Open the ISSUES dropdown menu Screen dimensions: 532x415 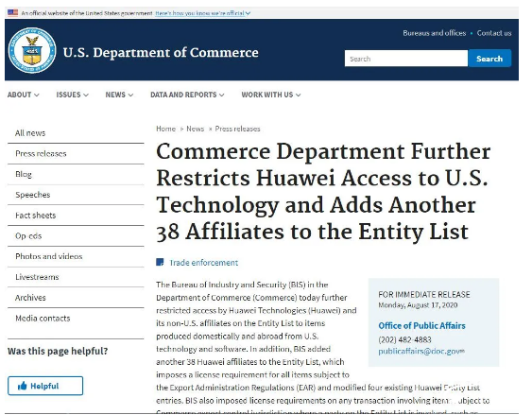click(72, 95)
